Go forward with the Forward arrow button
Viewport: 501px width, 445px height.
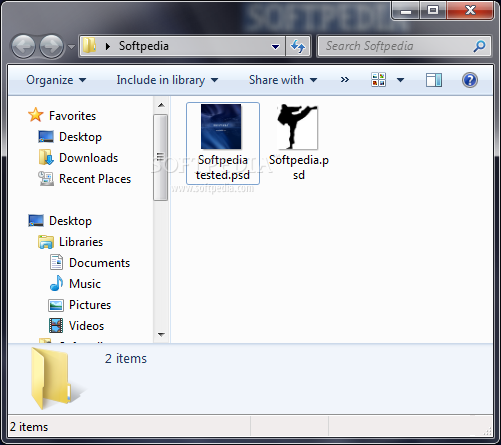51,46
